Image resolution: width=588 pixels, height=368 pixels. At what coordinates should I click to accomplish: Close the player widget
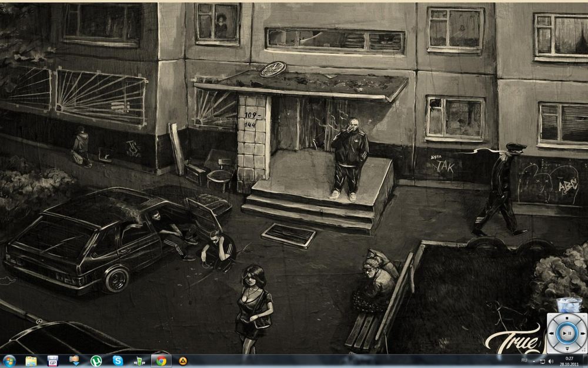click(x=582, y=317)
